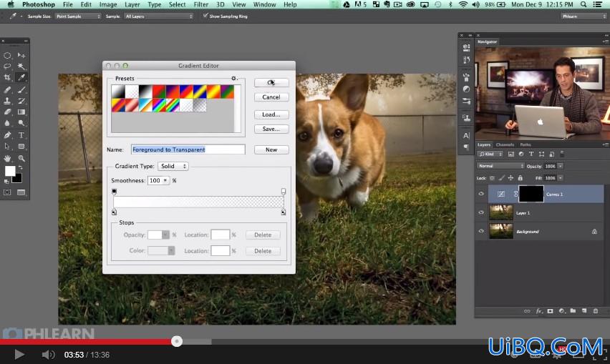Click the fx layer style icon
This screenshot has height=364, width=610.
[539, 311]
